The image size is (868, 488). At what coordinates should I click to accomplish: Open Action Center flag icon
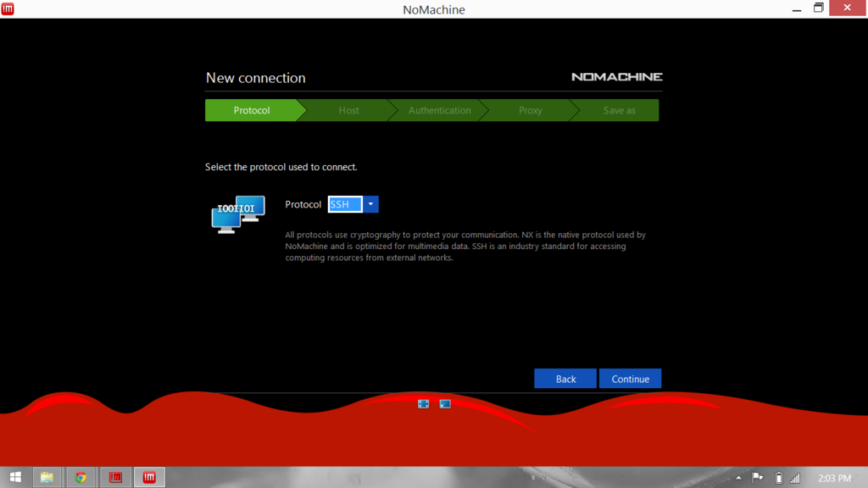(758, 478)
